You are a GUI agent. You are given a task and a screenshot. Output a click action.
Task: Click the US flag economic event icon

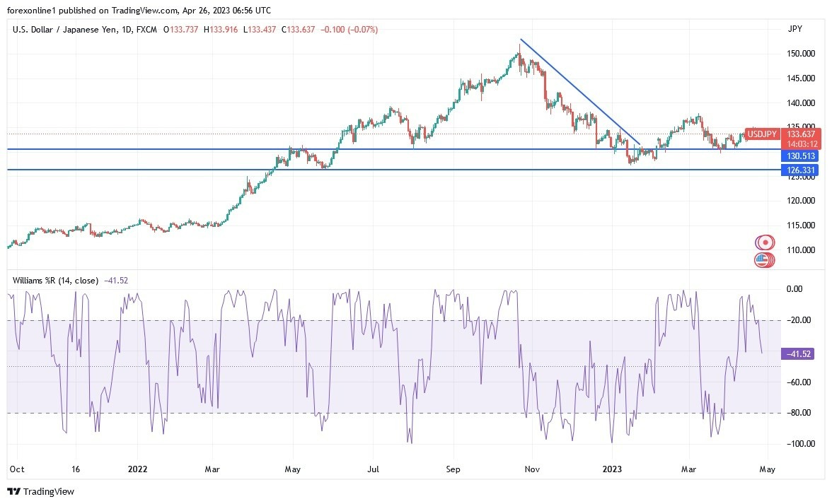(x=762, y=259)
